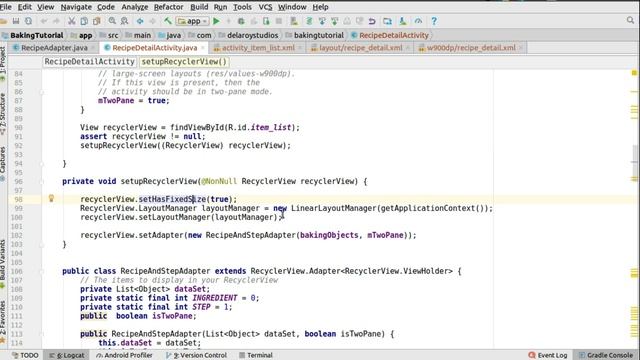Image resolution: width=640 pixels, height=360 pixels.
Task: Click setupRecyclerView() method breadcrumb
Action: coord(184,62)
